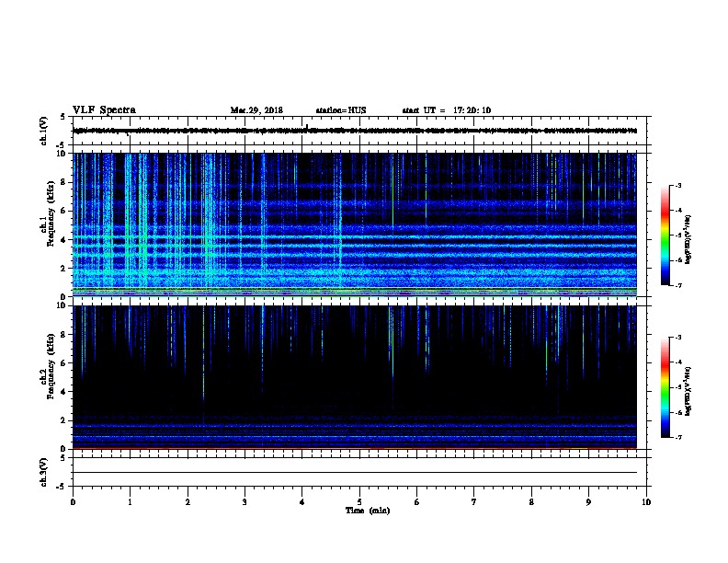Viewport: 728px width, 563px height.
Task: Click the start UT time "17:20:10"
Action: click(x=472, y=110)
